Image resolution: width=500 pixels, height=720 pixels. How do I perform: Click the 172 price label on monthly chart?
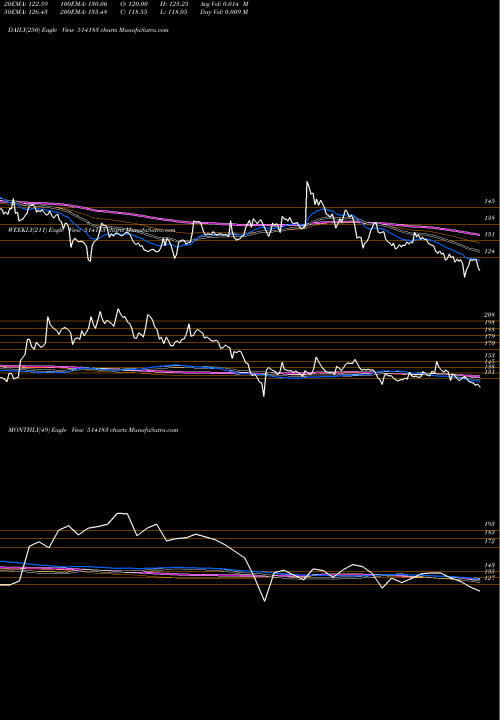pos(489,541)
